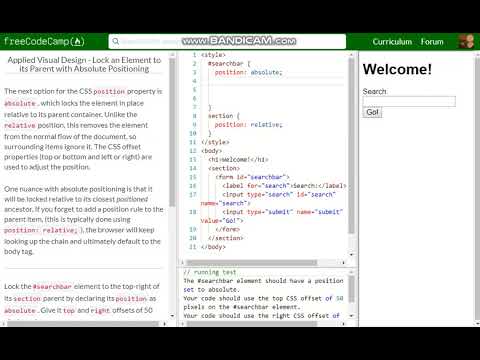This screenshot has height=360, width=480.
Task: Click the '</style>' line in the editor
Action: (215, 142)
